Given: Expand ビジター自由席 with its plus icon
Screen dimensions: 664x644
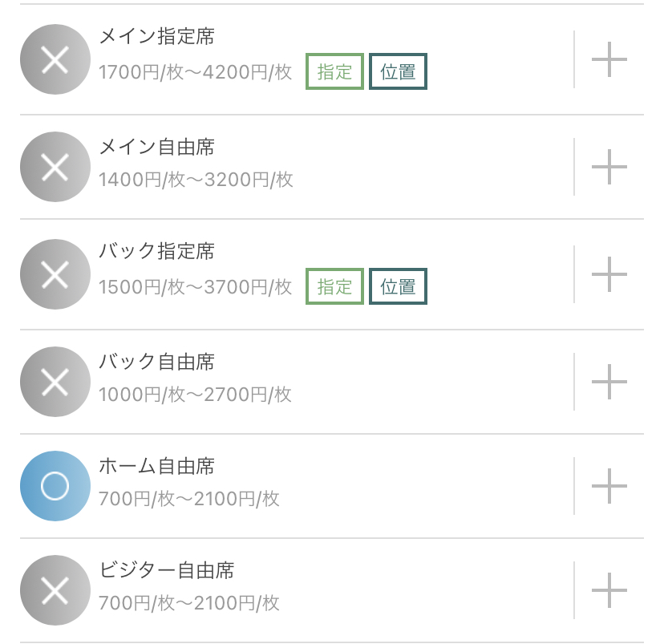Looking at the screenshot, I should (609, 590).
